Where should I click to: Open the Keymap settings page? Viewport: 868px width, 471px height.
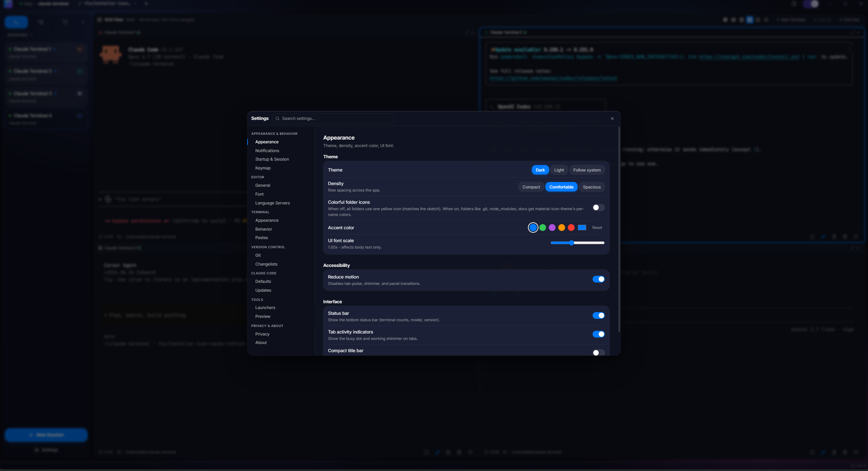point(263,168)
